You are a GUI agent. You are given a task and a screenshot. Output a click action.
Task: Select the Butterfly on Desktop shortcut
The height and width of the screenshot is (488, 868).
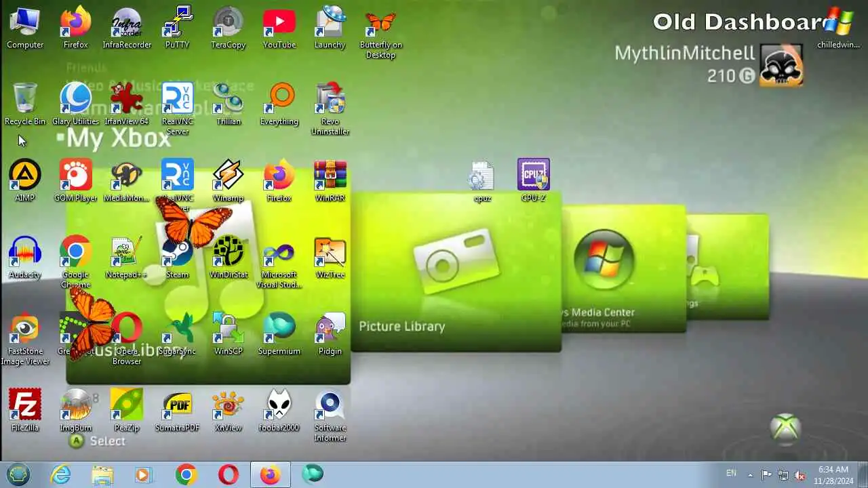click(380, 33)
